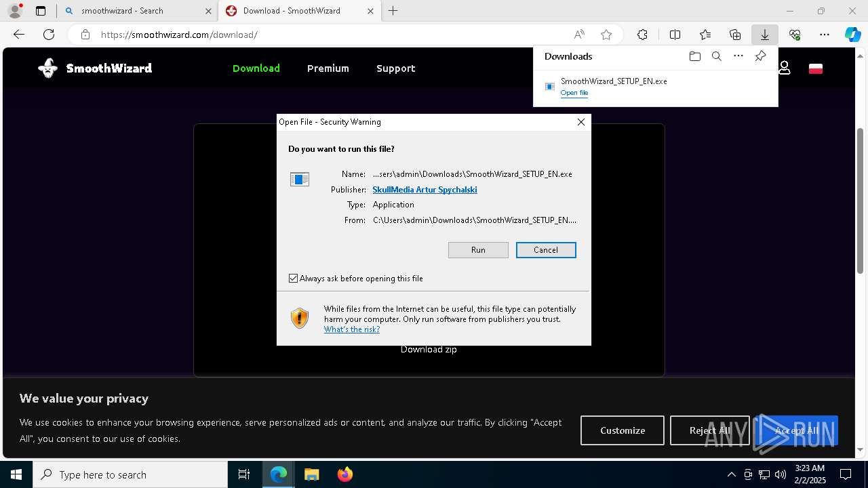Select SmoothWizard_SETUP_EN.exe download entry
Viewport: 868px width, 488px height.
(656, 86)
